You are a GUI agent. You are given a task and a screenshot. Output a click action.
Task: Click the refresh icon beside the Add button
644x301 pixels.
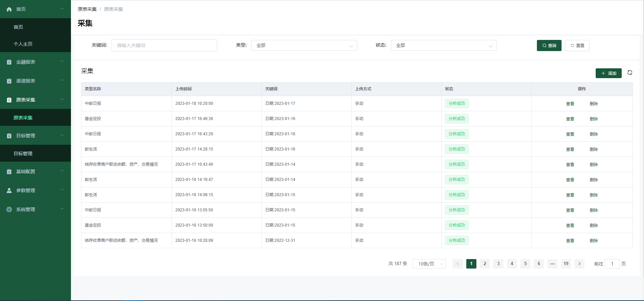click(x=630, y=73)
